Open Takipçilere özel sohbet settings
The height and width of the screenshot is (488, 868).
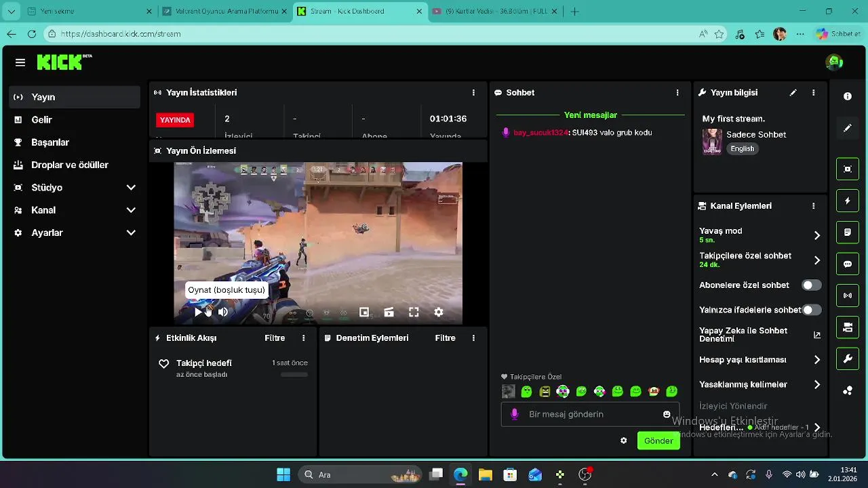759,260
